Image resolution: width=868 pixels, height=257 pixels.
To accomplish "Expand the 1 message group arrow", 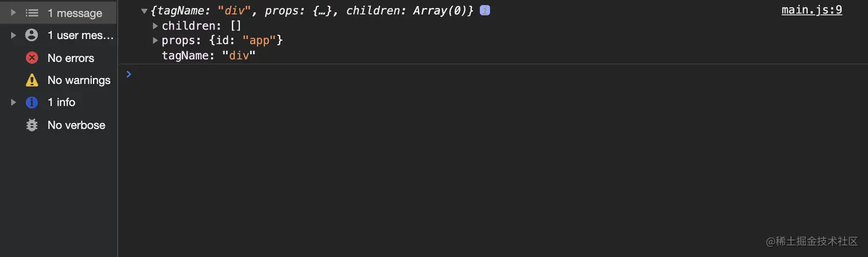I will 14,13.
